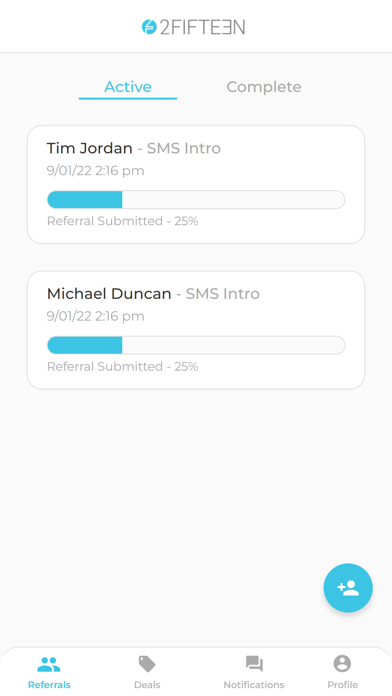The height and width of the screenshot is (696, 392).
Task: Tap the add referral floating button
Action: click(348, 588)
